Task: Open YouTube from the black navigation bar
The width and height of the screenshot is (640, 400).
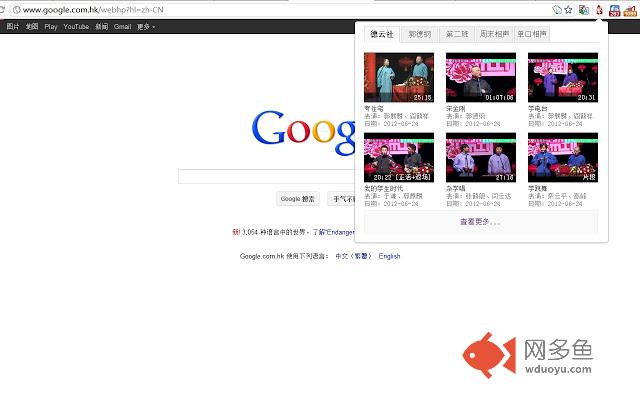Action: [x=76, y=27]
